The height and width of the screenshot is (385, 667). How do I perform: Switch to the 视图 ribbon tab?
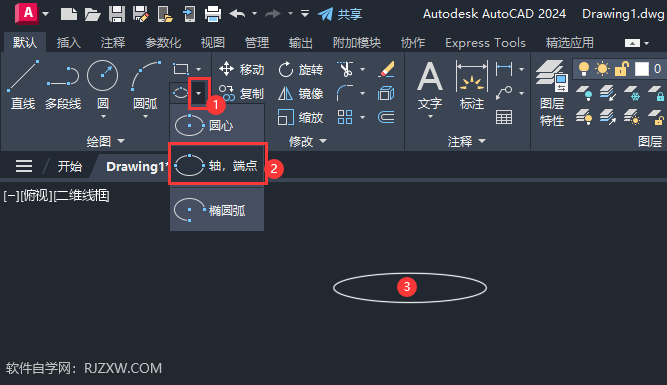tap(212, 43)
